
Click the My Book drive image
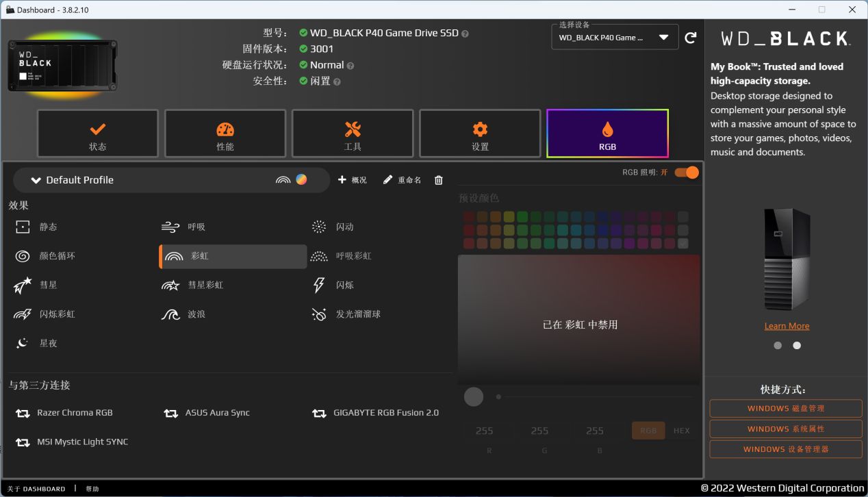(x=787, y=259)
